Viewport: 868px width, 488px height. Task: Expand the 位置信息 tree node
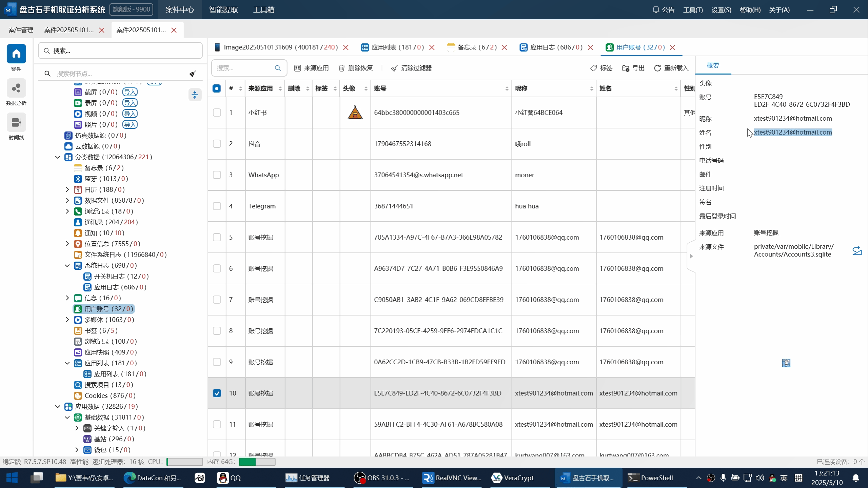tap(67, 244)
